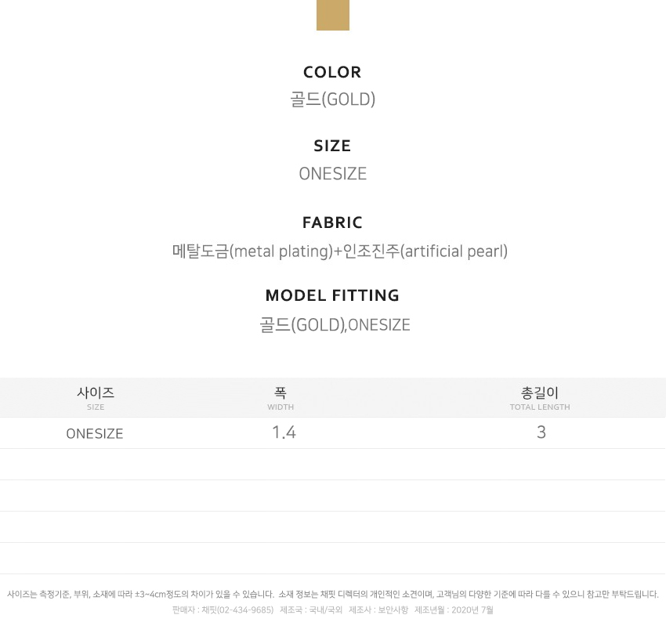Click the 사이즈 SIZE column header
The width and height of the screenshot is (666, 644).
pos(96,398)
